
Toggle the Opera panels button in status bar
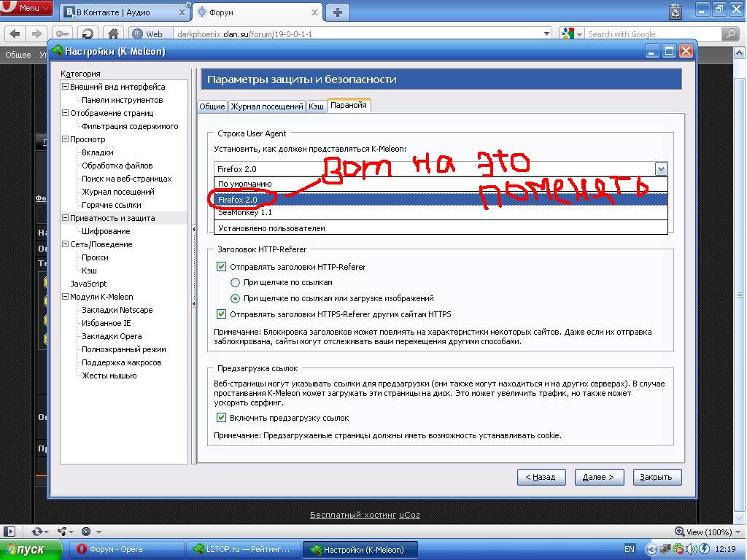click(x=9, y=532)
